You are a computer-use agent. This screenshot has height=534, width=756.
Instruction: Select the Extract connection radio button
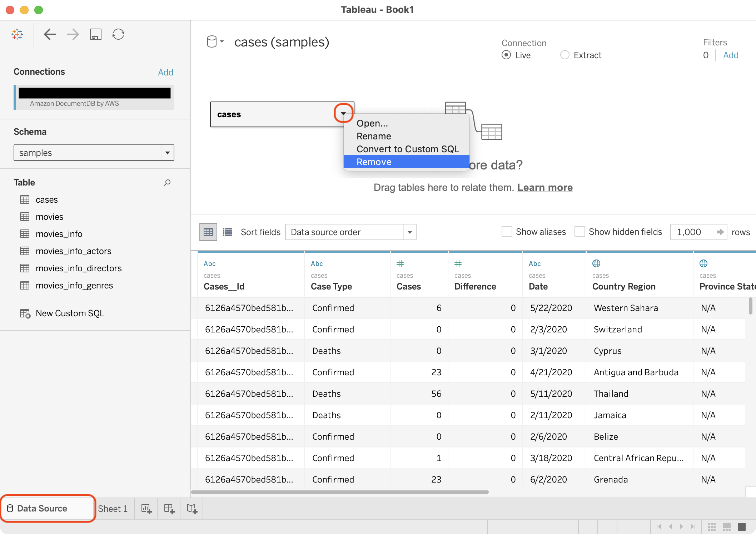(x=564, y=55)
